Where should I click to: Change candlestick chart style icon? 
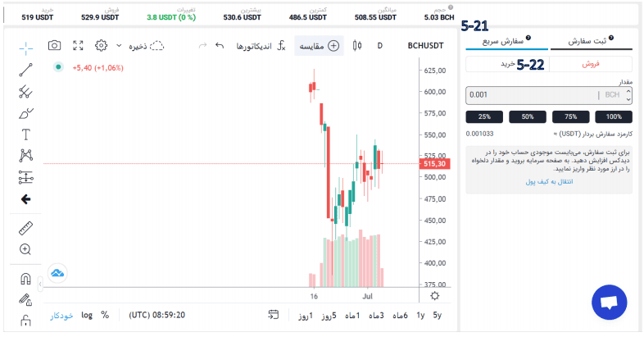(357, 46)
